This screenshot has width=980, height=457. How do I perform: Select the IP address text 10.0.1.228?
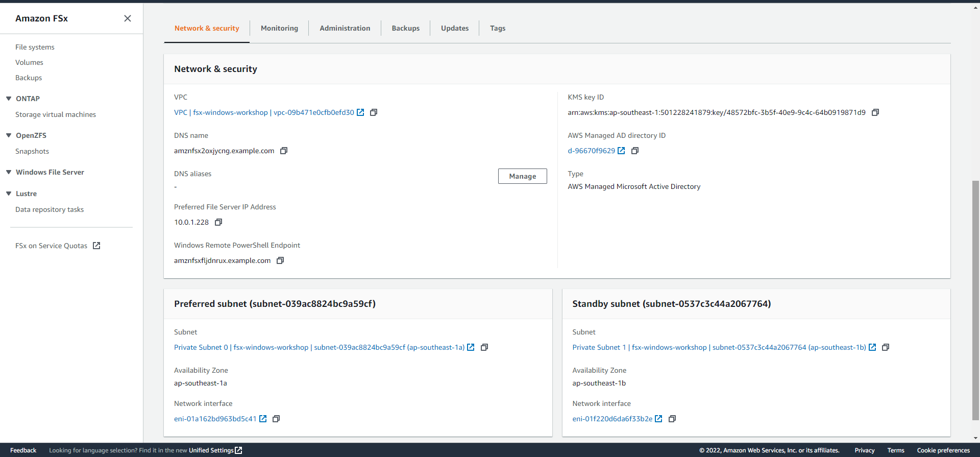click(x=191, y=222)
